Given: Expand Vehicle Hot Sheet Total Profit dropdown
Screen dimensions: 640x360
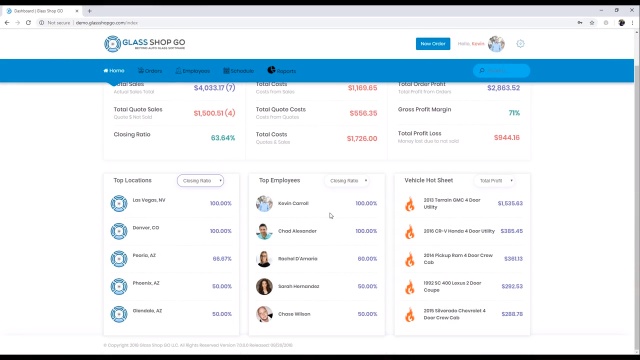Looking at the screenshot, I should pyautogui.click(x=495, y=180).
